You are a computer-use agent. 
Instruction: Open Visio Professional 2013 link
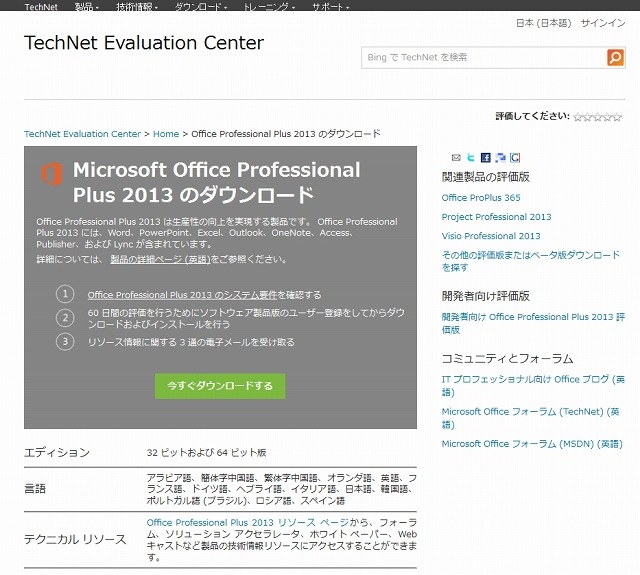[491, 236]
